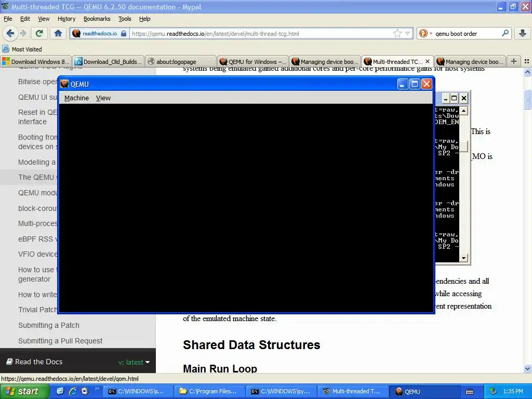Open the Bookmarks menu
532x399 pixels.
pos(97,19)
